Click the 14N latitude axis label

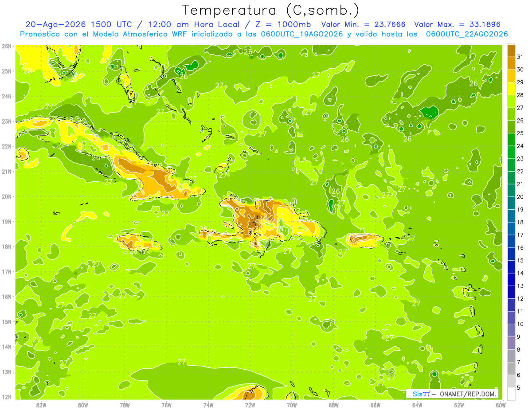(6, 347)
